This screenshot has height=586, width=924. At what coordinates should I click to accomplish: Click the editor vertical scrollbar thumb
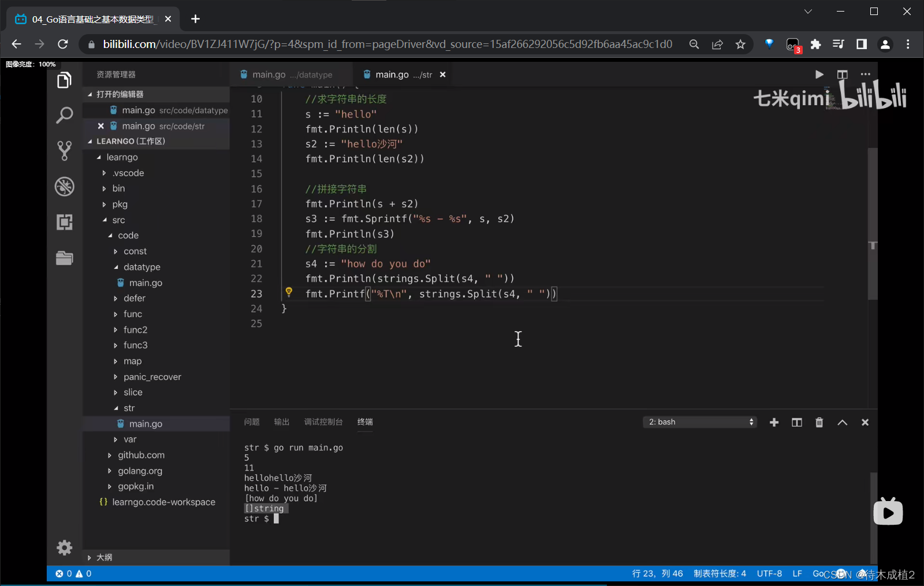point(873,223)
